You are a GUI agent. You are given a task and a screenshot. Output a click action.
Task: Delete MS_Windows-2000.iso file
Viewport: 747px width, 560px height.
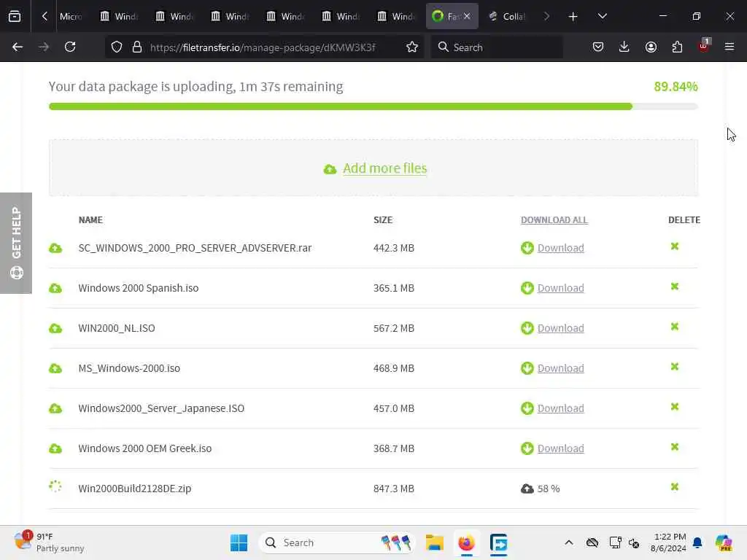675,366
